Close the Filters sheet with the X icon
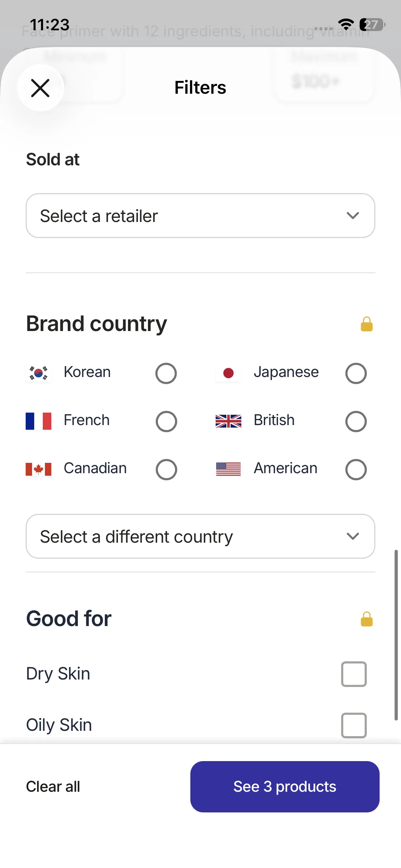The image size is (401, 868). pyautogui.click(x=40, y=88)
